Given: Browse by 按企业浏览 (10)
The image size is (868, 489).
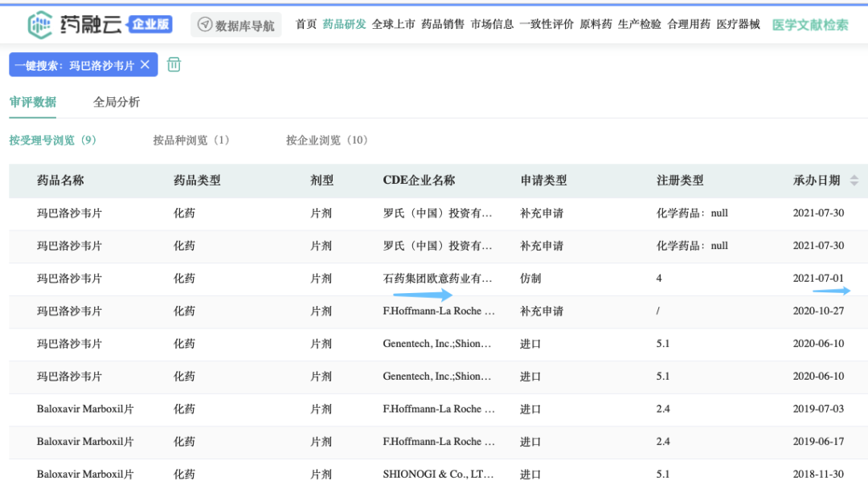Looking at the screenshot, I should click(327, 141).
